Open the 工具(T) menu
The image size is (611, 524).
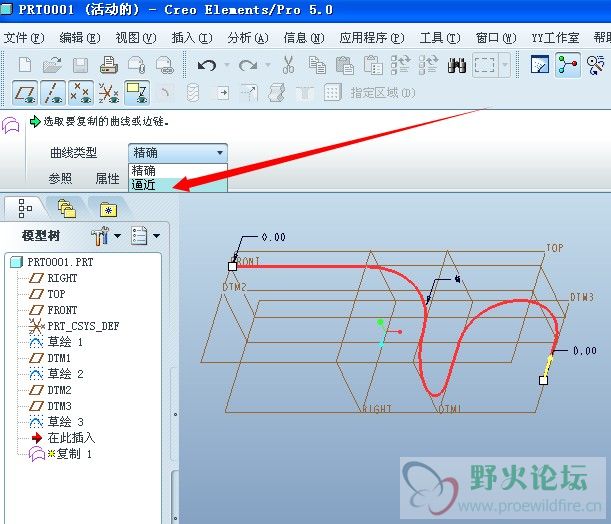[x=440, y=38]
